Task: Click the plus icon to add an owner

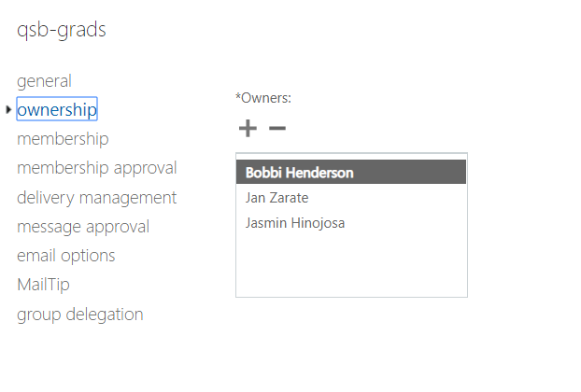Action: (248, 129)
